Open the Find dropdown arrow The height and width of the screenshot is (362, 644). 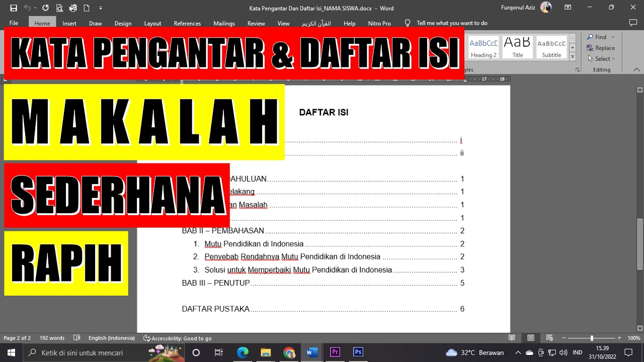click(612, 37)
